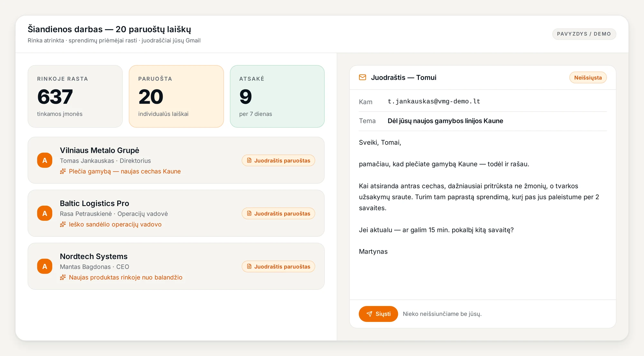Click the signature Martynas in the draft
This screenshot has width=644, height=356.
coord(373,252)
